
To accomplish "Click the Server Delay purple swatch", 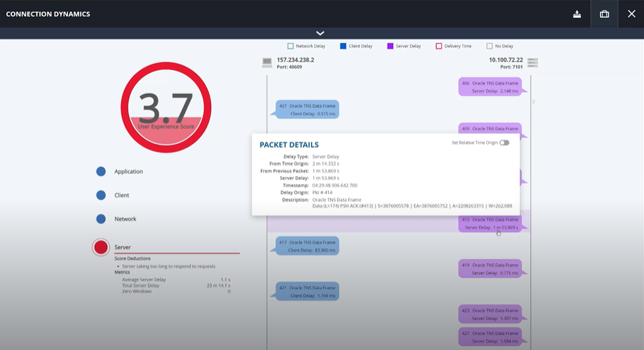I will click(390, 46).
